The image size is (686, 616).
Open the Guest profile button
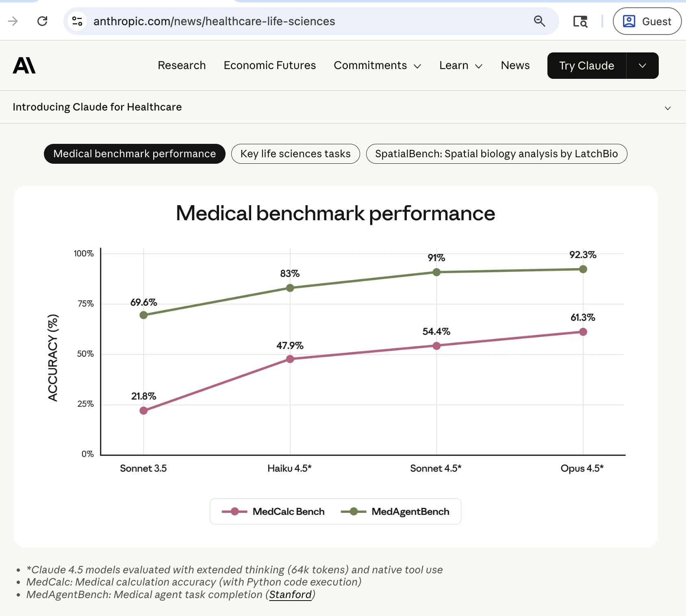tap(647, 21)
